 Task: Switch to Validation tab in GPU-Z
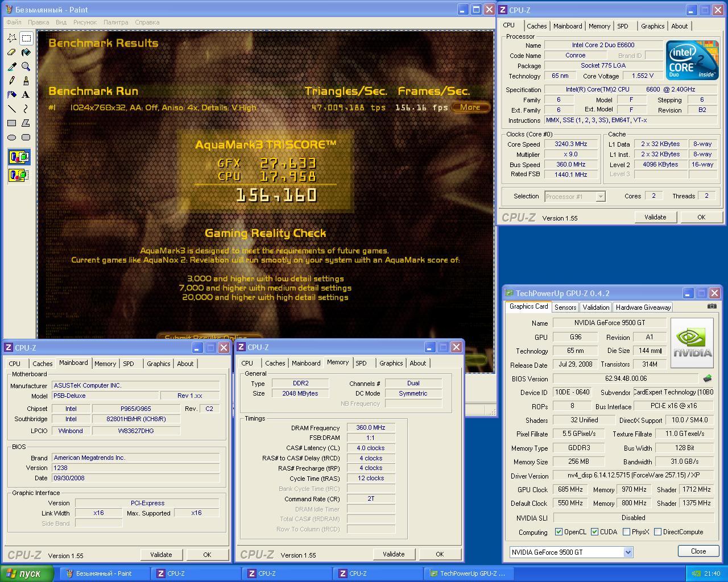pos(595,307)
